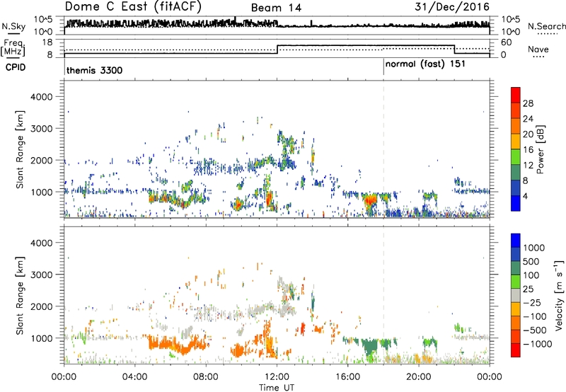Click the -25 label on Velocity colorbar
This screenshot has height=392, width=566.
[532, 303]
